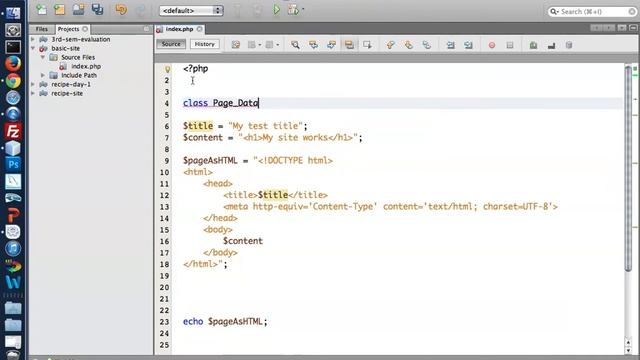Click the Find Previous Occurrence icon
Screen dimensions: 640x360
pos(313,45)
